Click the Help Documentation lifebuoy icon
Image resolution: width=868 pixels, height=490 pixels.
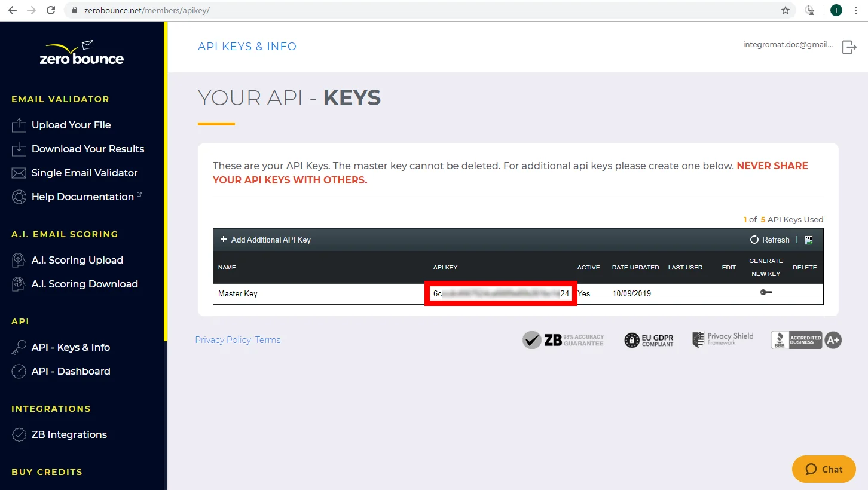pos(19,197)
